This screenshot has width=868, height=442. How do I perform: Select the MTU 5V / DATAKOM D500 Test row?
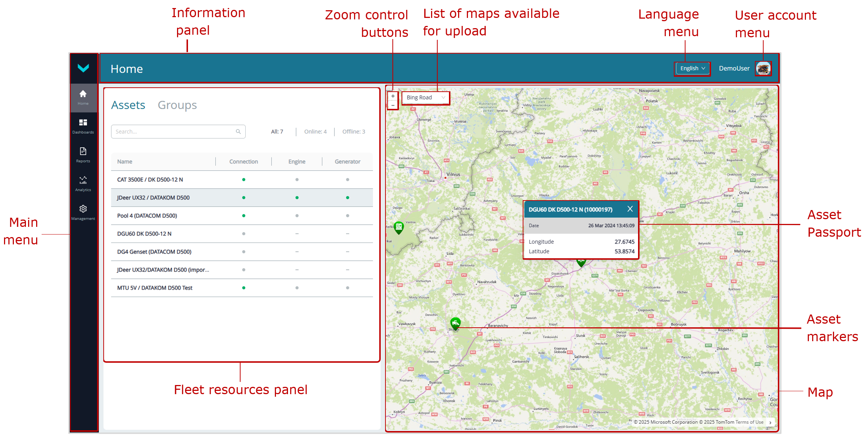tap(155, 288)
